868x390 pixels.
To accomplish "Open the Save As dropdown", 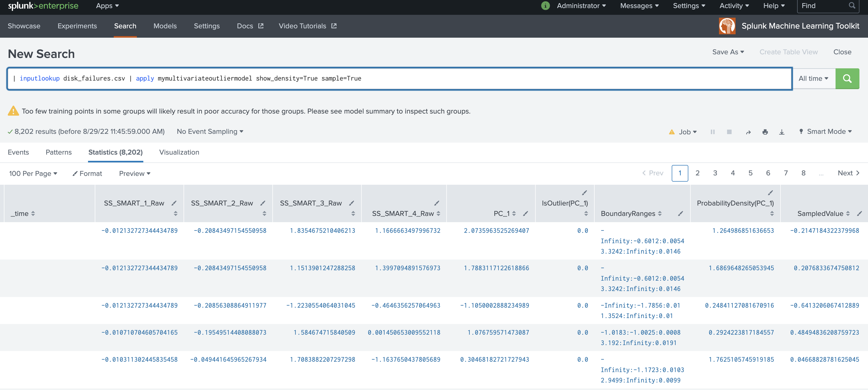I will click(x=728, y=52).
